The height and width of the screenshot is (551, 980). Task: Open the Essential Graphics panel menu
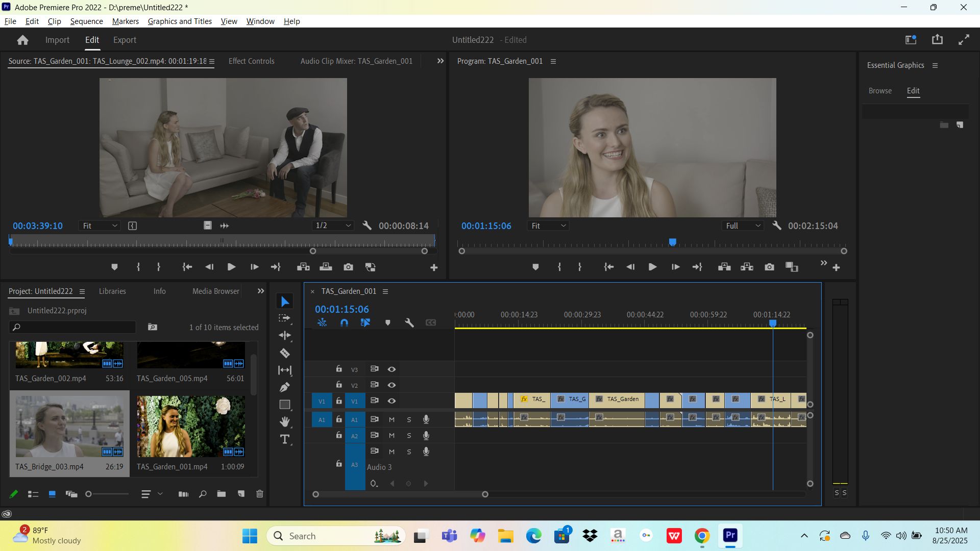(935, 65)
